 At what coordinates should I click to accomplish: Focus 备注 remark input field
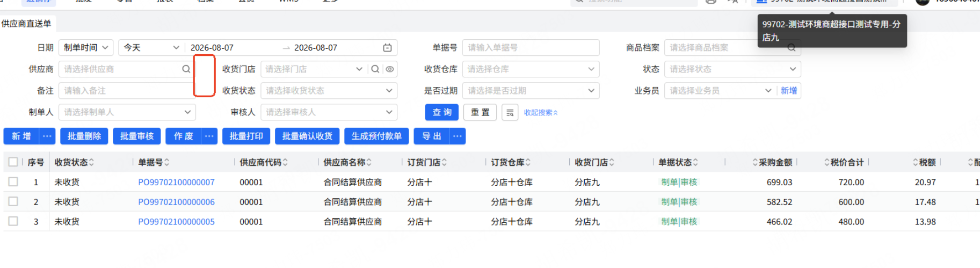[127, 91]
